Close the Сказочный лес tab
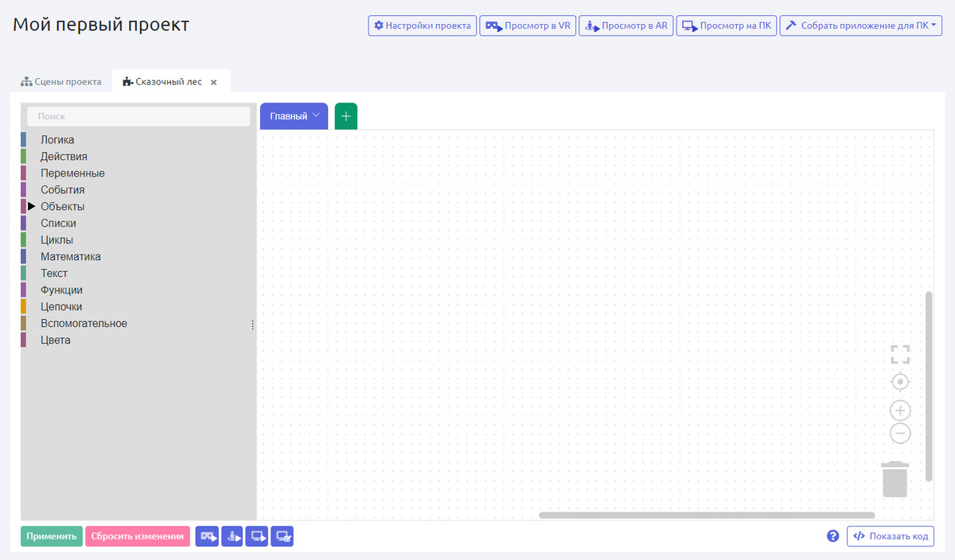This screenshot has width=955, height=560. tap(213, 82)
